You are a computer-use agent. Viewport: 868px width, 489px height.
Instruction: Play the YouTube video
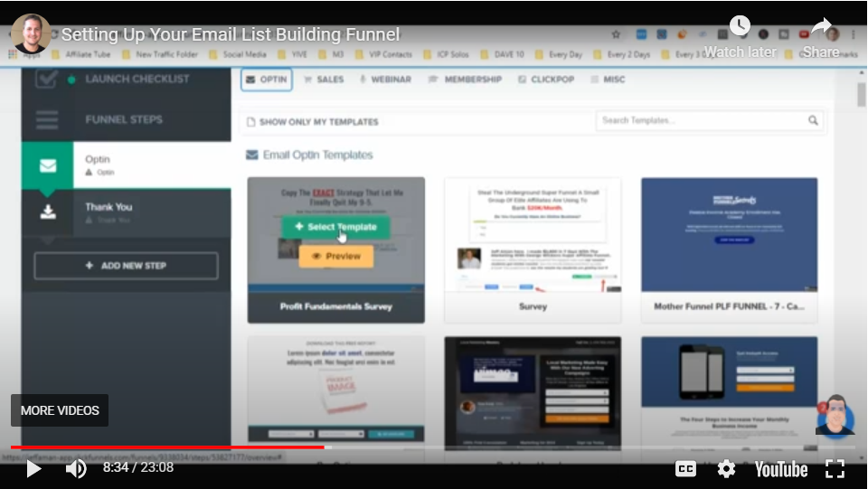33,468
